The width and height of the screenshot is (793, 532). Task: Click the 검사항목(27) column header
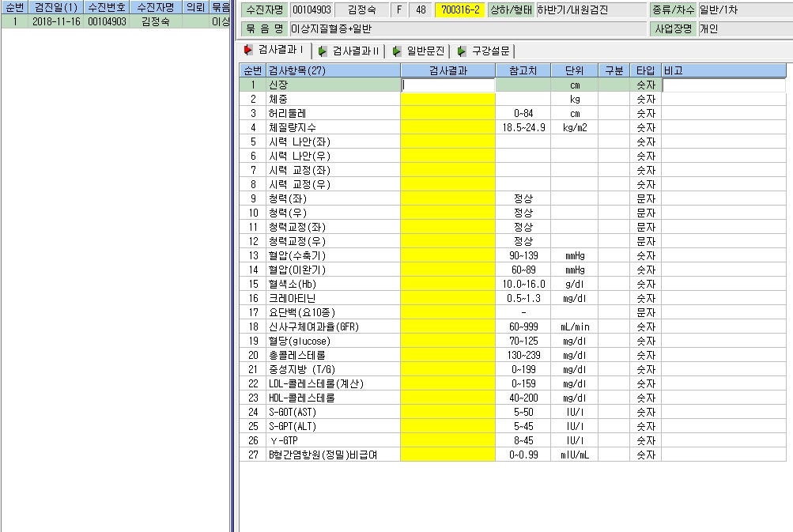coord(334,71)
